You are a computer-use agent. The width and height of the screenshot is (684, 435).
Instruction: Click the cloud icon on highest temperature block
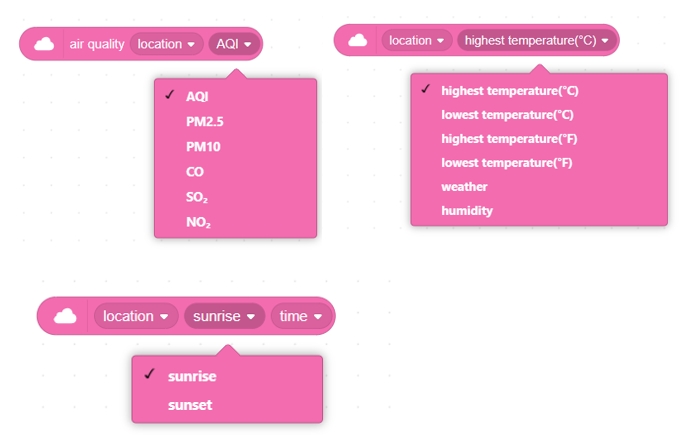pyautogui.click(x=358, y=41)
